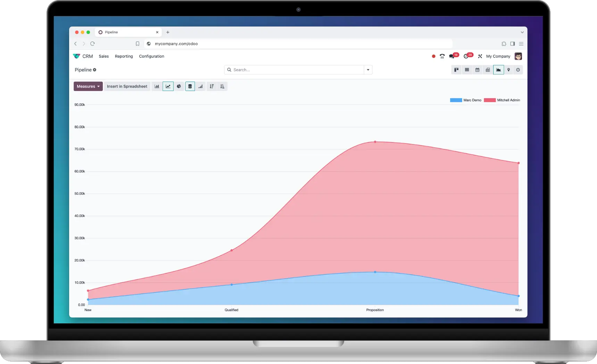Screen dimensions: 597x364
Task: Open the Configuration menu
Action: pos(151,56)
